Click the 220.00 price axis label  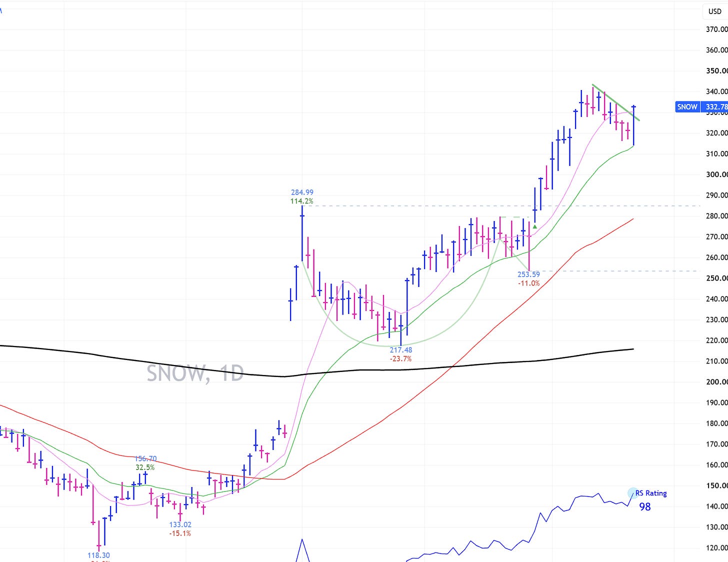(x=716, y=340)
